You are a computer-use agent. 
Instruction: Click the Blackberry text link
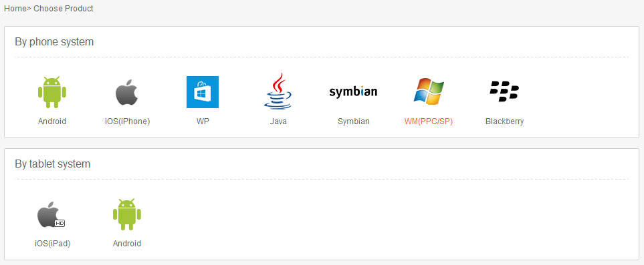click(x=504, y=121)
